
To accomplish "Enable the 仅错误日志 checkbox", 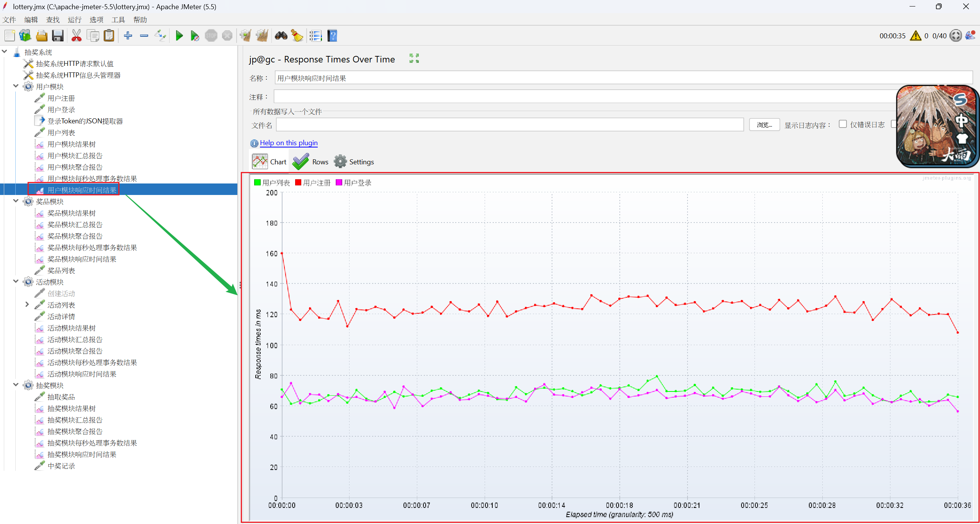I will pos(843,124).
